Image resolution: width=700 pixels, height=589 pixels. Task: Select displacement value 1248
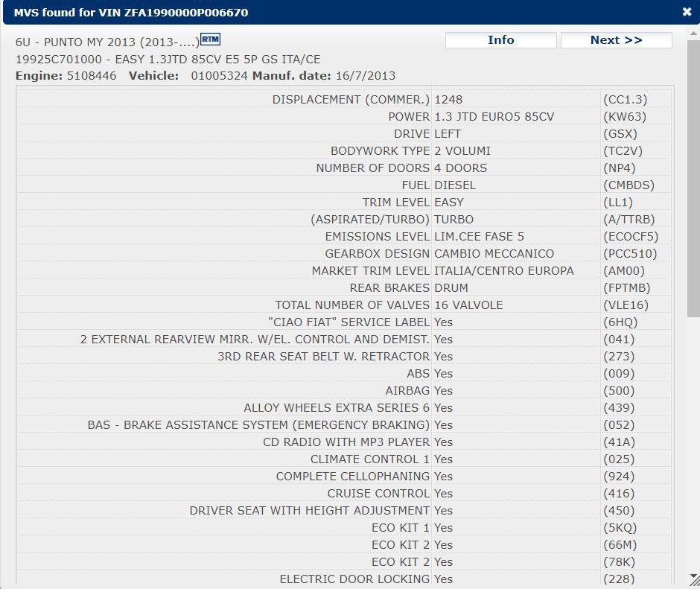[448, 100]
